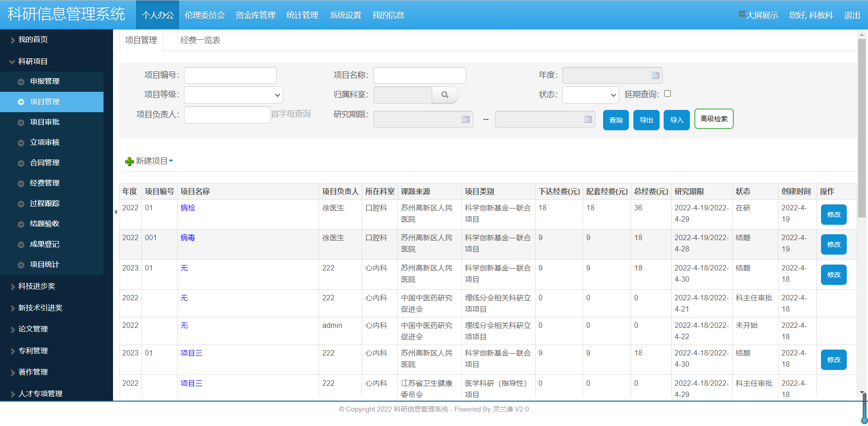Switch to the 经费一览表 tab
This screenshot has height=426, width=868.
tap(200, 40)
